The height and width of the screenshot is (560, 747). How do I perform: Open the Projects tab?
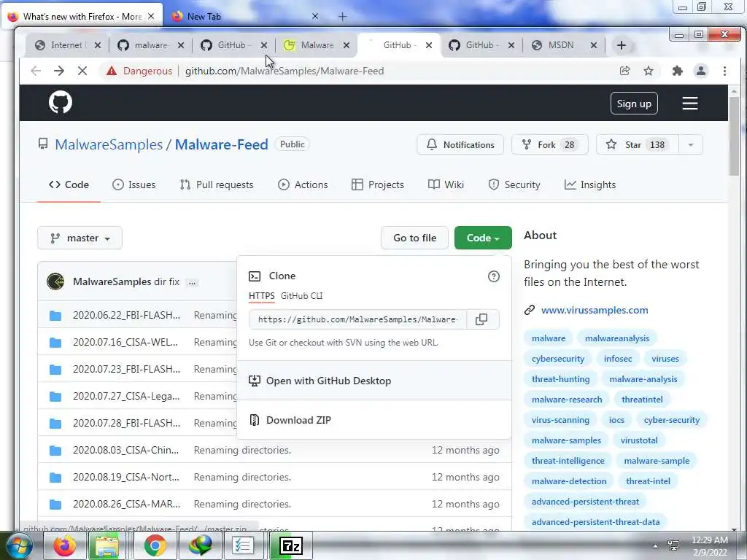coord(378,184)
